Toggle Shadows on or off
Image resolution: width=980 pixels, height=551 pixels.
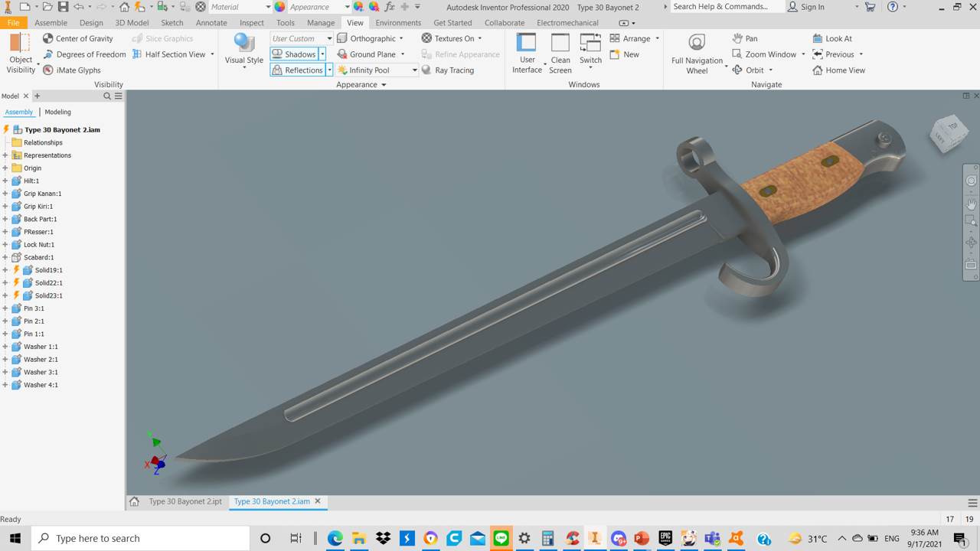point(294,54)
